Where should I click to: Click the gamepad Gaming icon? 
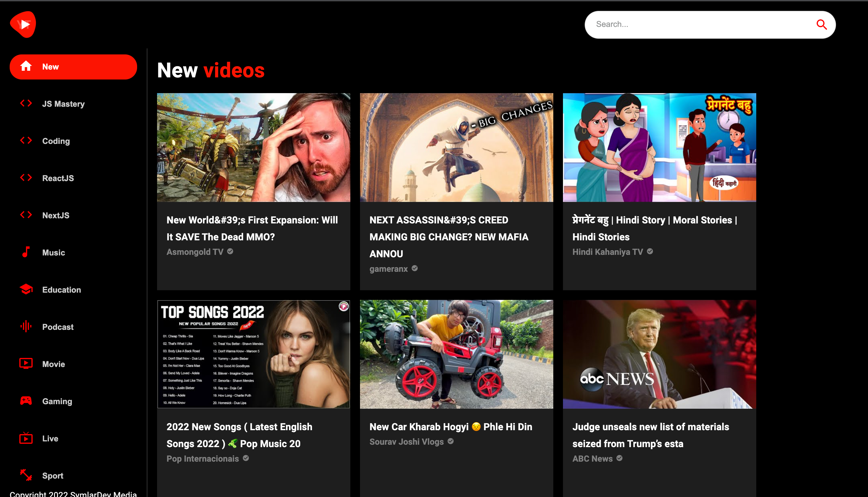coord(26,401)
